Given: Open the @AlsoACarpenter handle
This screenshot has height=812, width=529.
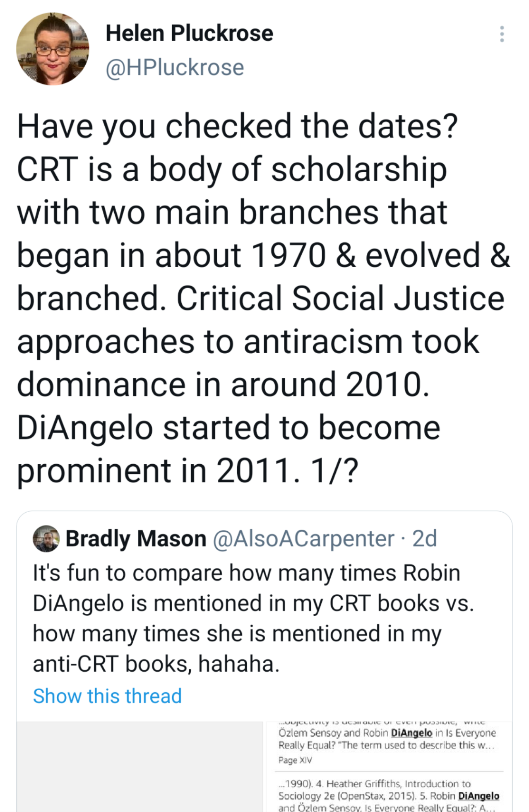Looking at the screenshot, I should (304, 539).
